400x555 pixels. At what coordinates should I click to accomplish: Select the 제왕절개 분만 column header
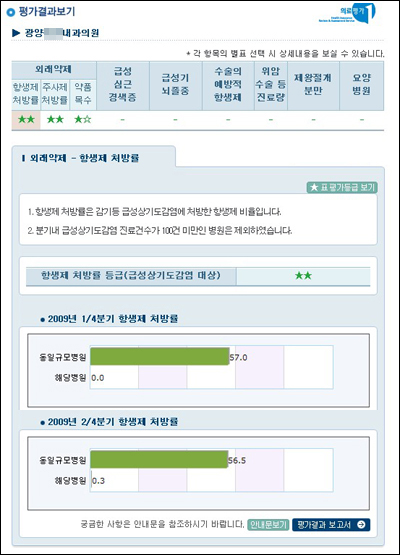[313, 85]
